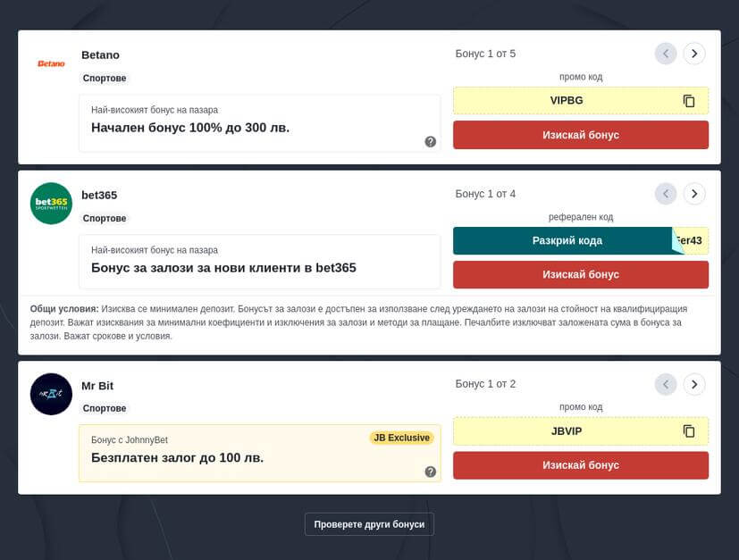Screen dimensions: 739x560
Task: Claim the Mr Bit bonus button
Action: coord(580,465)
